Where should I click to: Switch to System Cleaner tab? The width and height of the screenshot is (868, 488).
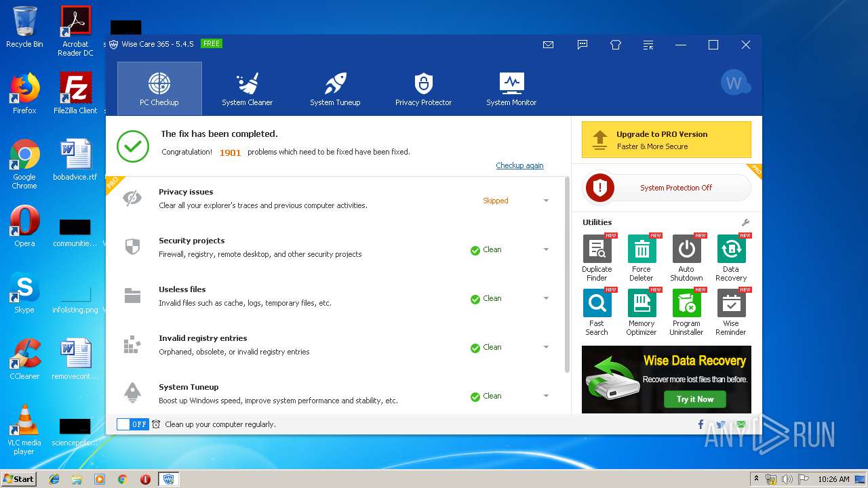(x=248, y=88)
